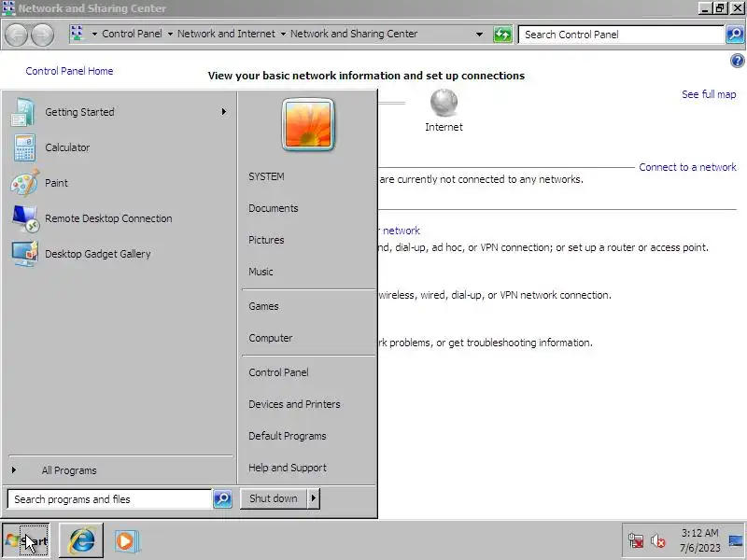Viewport: 747px width, 560px height.
Task: Click muted volume tray icon
Action: pos(658,541)
